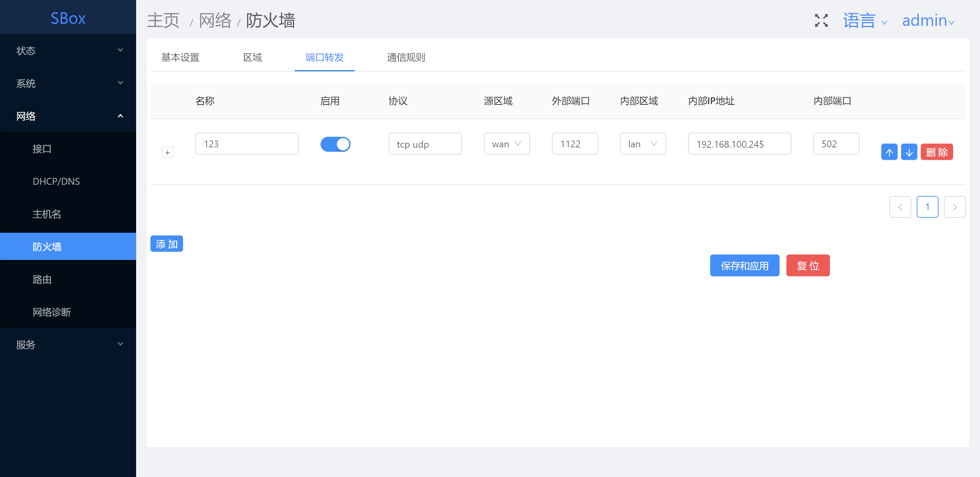Viewport: 980px width, 477px height.
Task: Click the 保存和应用 button
Action: pos(744,265)
